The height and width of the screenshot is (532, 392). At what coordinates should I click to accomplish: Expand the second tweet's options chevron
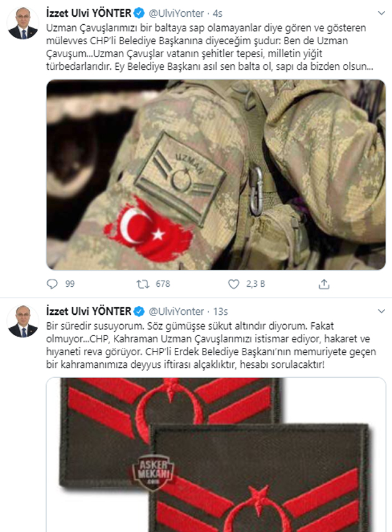click(381, 311)
